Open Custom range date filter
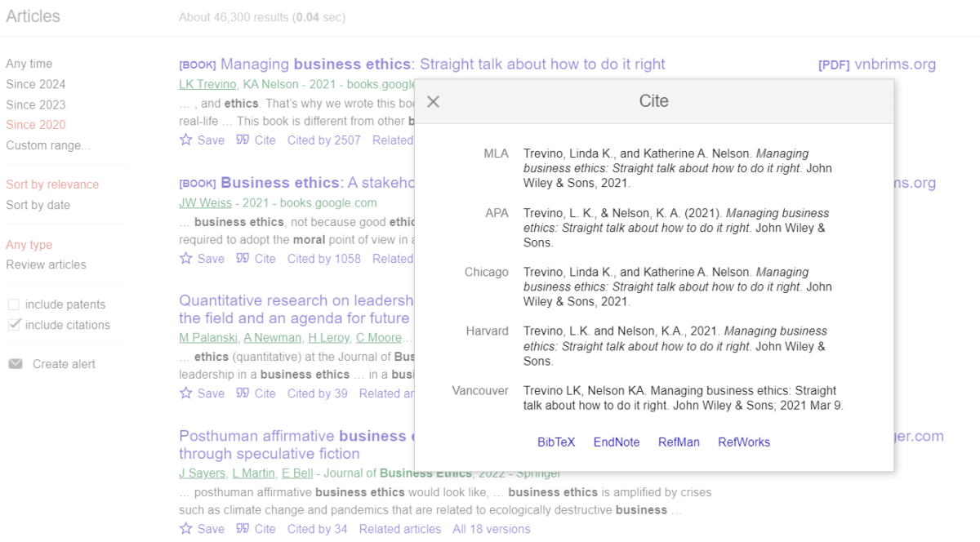 click(x=45, y=144)
